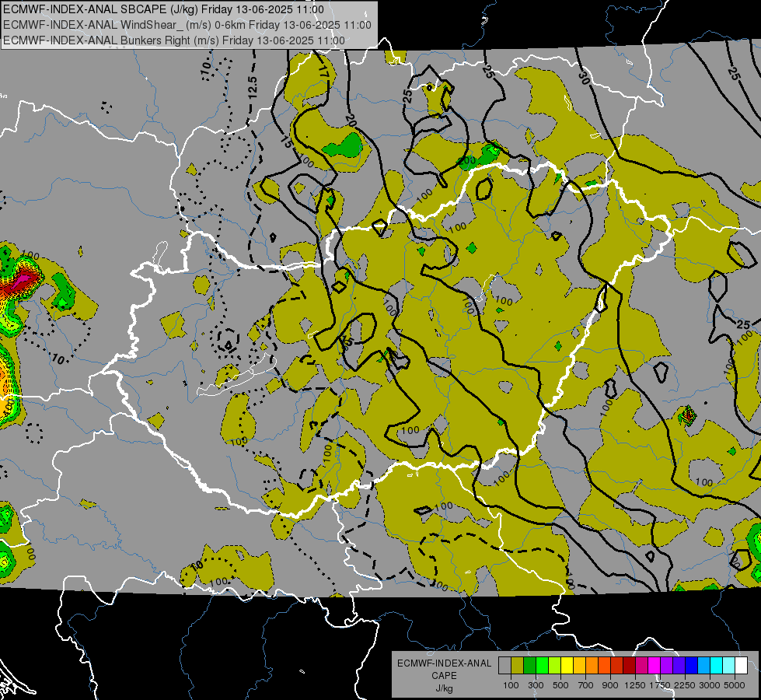Click the J/kg unit label in legend

444,688
